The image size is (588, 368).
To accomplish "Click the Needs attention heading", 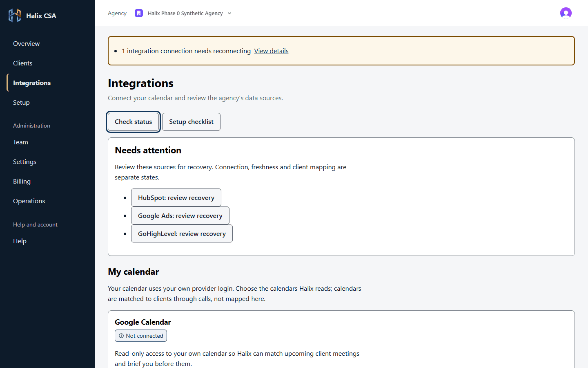I will coord(148,150).
